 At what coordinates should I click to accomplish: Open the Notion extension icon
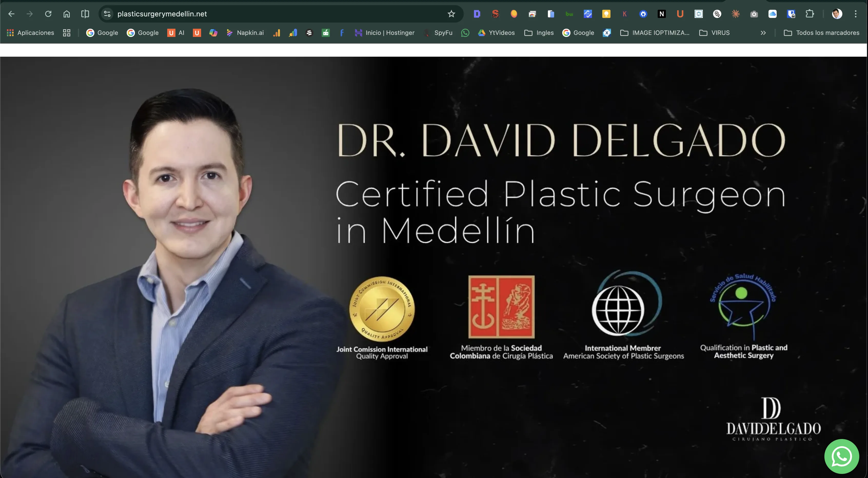point(662,14)
